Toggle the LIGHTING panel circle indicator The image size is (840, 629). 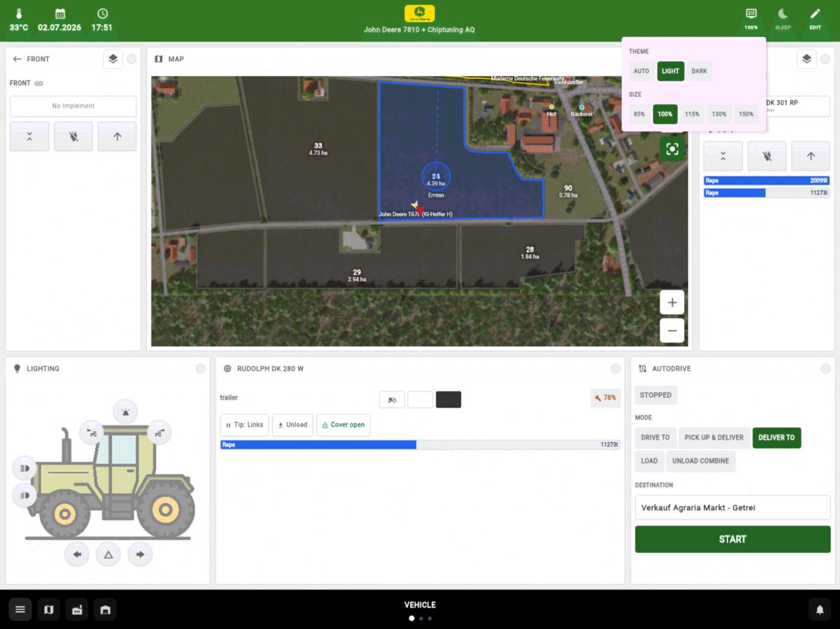click(200, 369)
